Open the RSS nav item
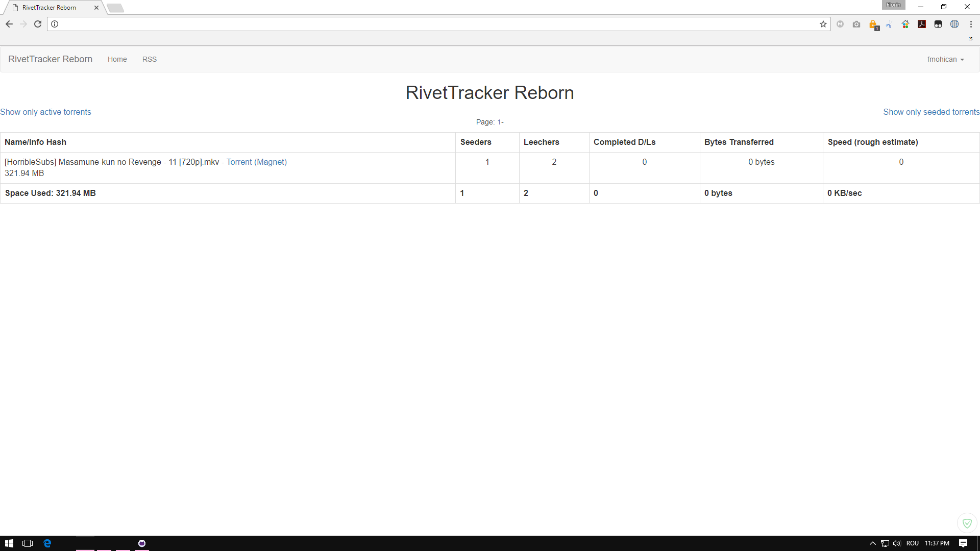Screen dimensions: 980x551 click(149, 59)
